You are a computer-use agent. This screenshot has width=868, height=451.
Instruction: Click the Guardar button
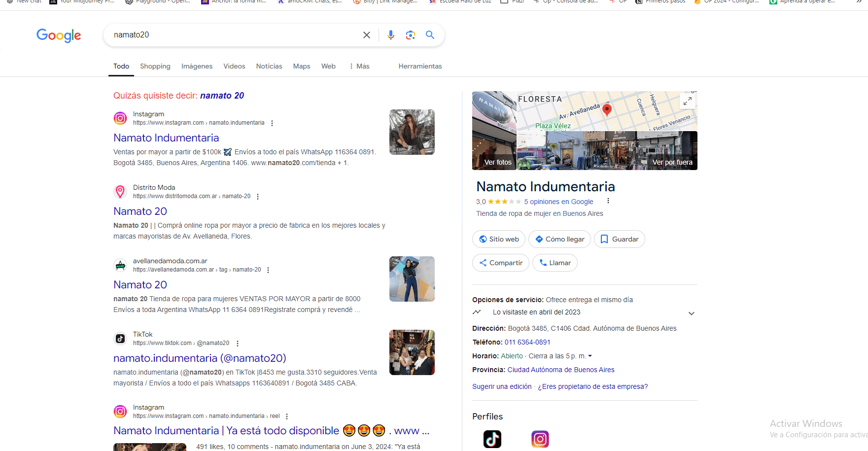coord(620,239)
